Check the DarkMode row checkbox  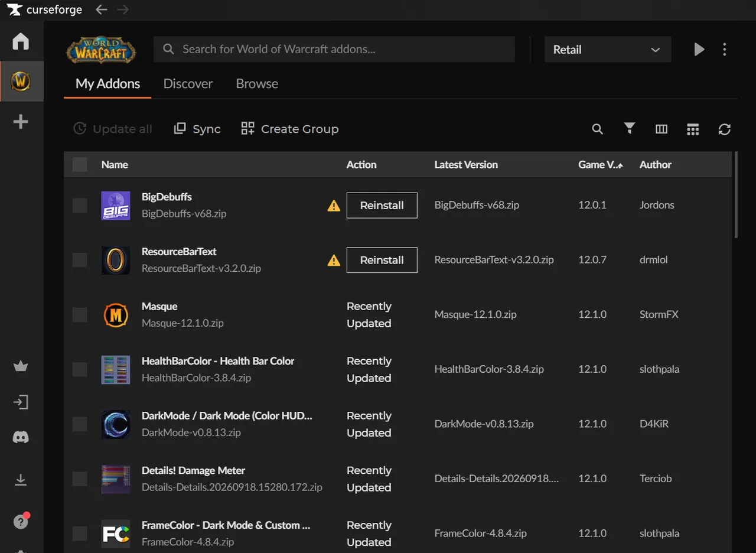click(x=80, y=424)
